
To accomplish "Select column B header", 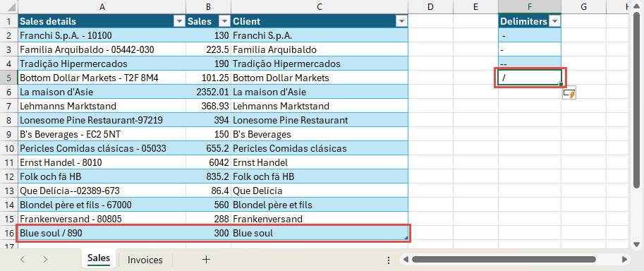I will click(x=208, y=6).
